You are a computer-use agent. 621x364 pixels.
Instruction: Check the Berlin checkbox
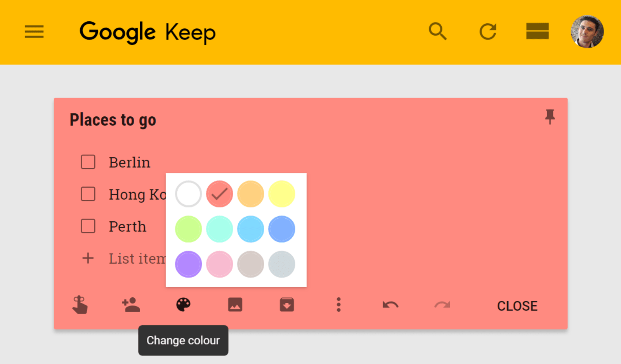tap(88, 162)
